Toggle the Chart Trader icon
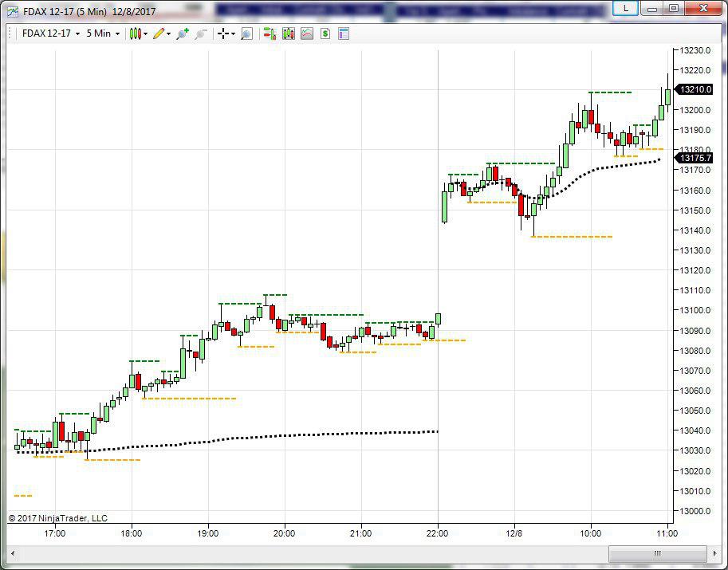Screen dimensions: 728x570 click(x=270, y=33)
